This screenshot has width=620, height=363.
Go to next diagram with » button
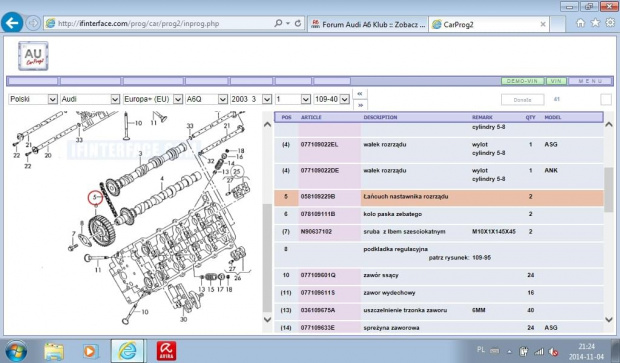[360, 105]
